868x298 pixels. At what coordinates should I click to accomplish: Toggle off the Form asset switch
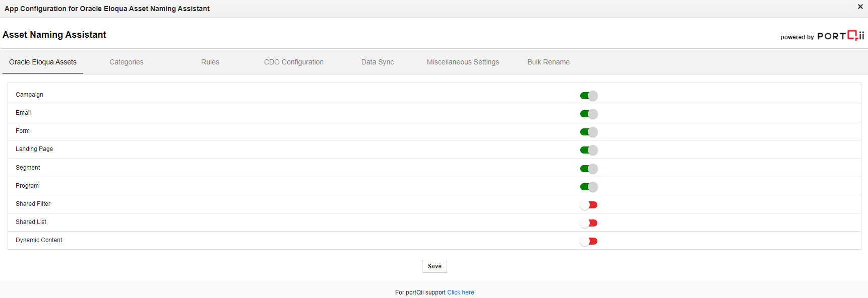pos(588,132)
